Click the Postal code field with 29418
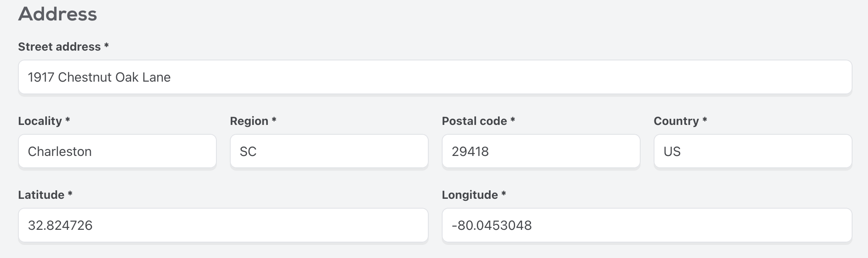Screen dimensions: 868x258 pos(541,151)
